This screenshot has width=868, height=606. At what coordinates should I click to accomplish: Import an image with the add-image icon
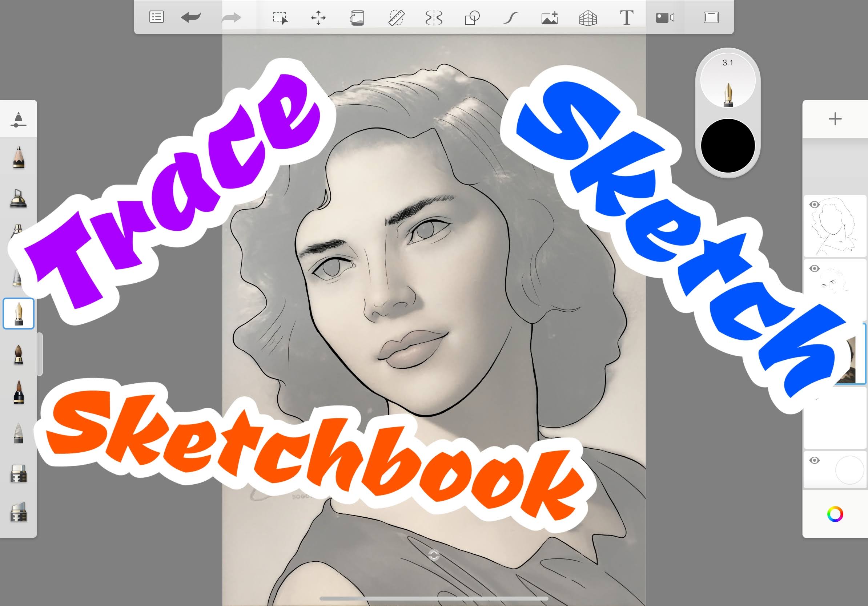pyautogui.click(x=550, y=18)
